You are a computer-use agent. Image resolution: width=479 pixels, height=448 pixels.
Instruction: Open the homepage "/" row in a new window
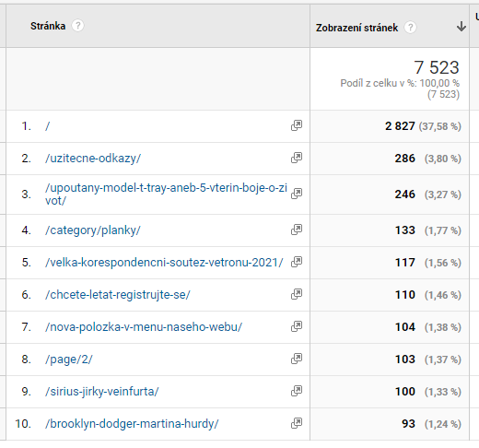[x=297, y=125]
